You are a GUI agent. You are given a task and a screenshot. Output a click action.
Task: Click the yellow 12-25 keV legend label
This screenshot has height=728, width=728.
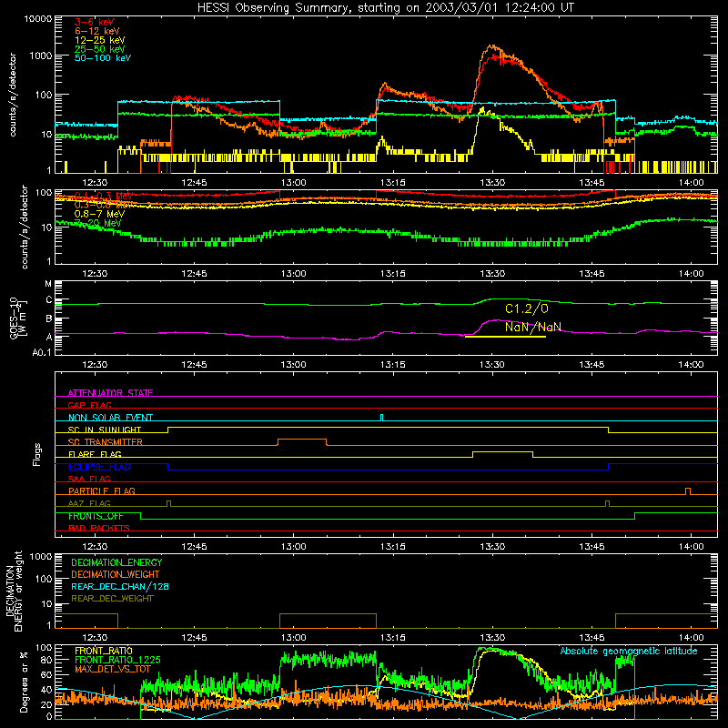(x=100, y=40)
